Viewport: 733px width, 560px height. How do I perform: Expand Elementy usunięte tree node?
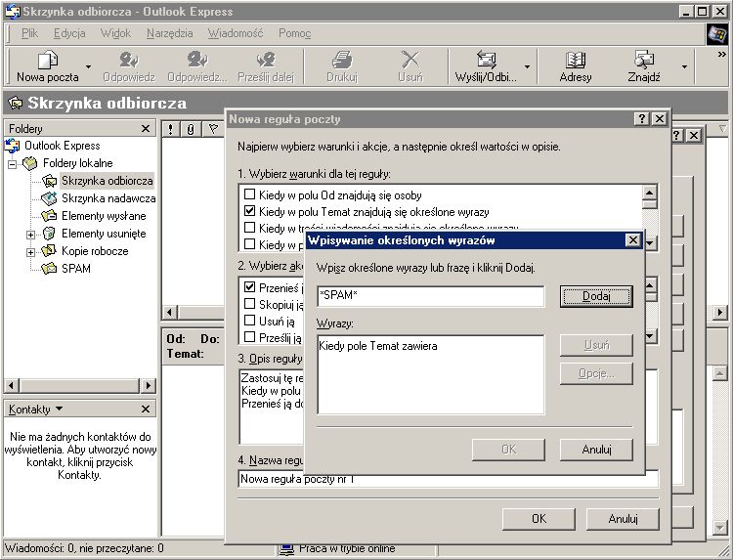coord(30,235)
